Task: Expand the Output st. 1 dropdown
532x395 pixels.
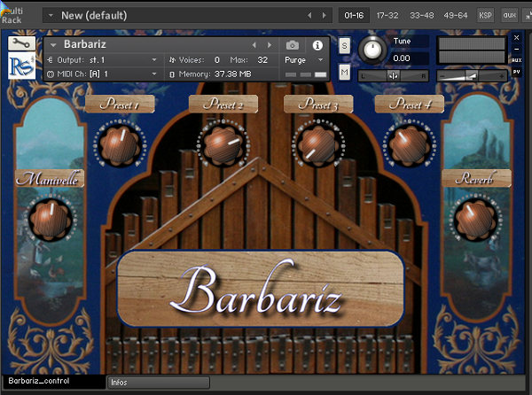Action: 102,60
